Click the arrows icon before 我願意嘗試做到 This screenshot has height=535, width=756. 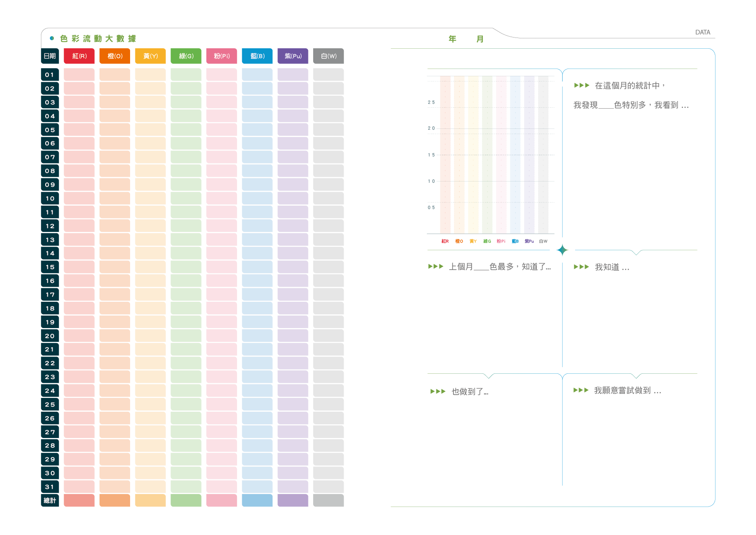point(581,390)
